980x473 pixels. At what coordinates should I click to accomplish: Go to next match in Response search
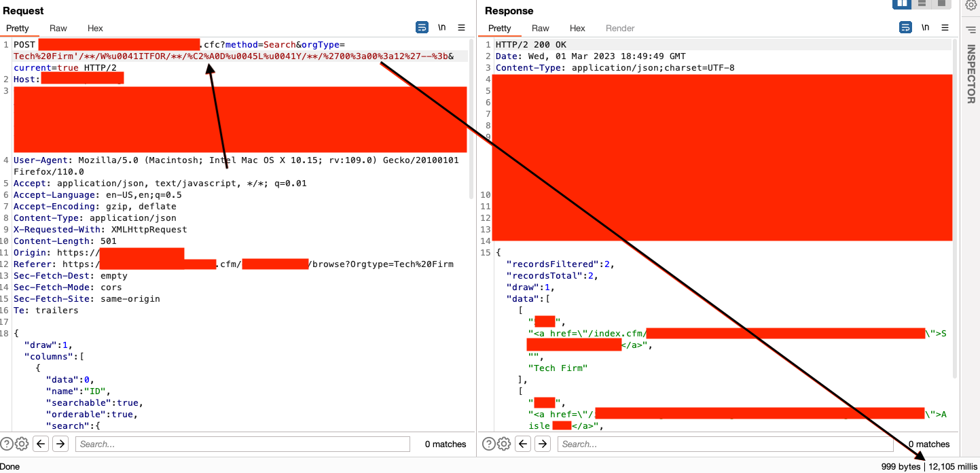543,444
